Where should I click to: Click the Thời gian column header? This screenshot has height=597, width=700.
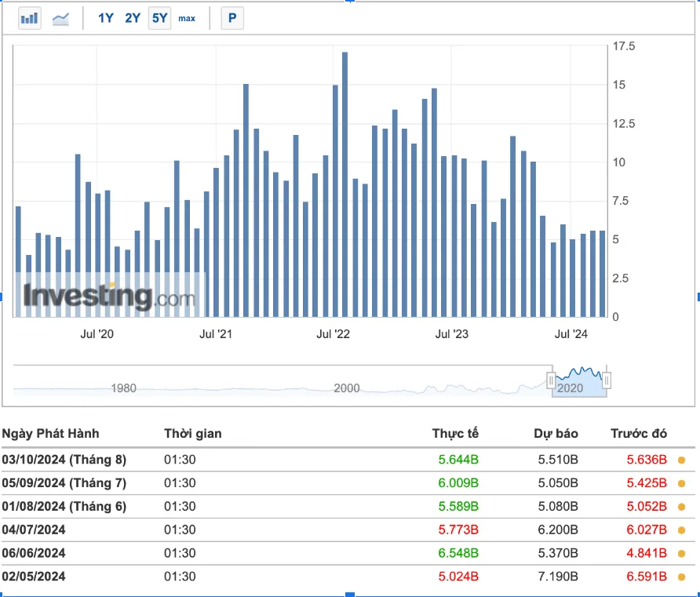pos(193,434)
